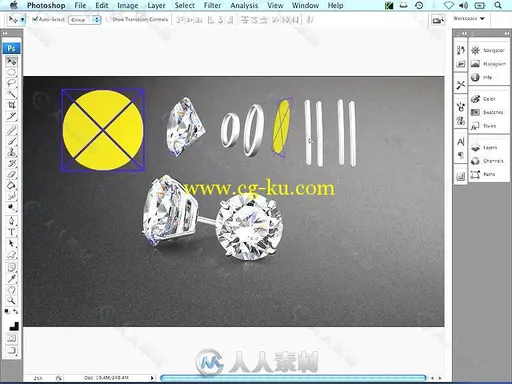Open the Styles panel

[x=483, y=126]
